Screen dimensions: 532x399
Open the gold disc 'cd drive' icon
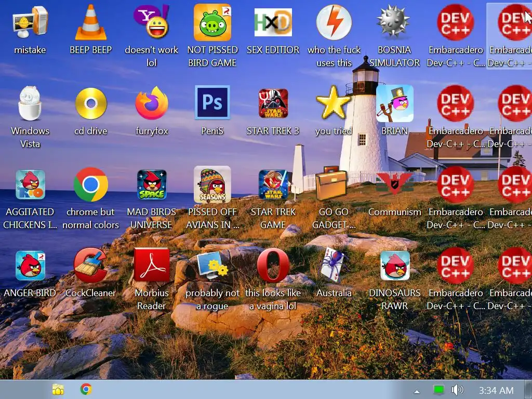[90, 103]
